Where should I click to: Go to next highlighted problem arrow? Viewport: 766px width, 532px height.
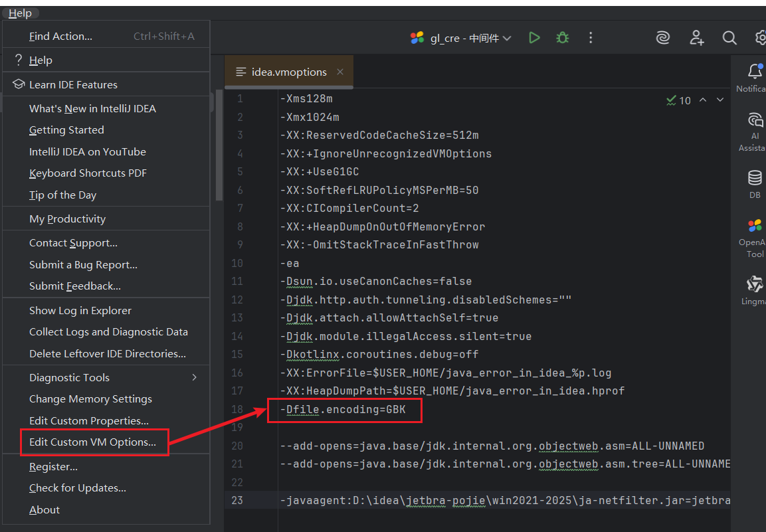[720, 100]
